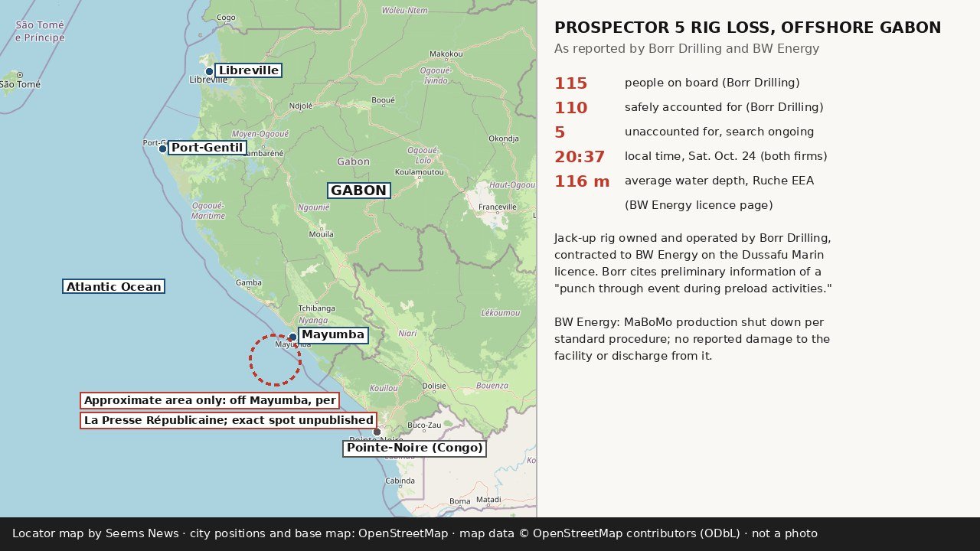
Task: Click the Franceville town label
Action: click(498, 207)
